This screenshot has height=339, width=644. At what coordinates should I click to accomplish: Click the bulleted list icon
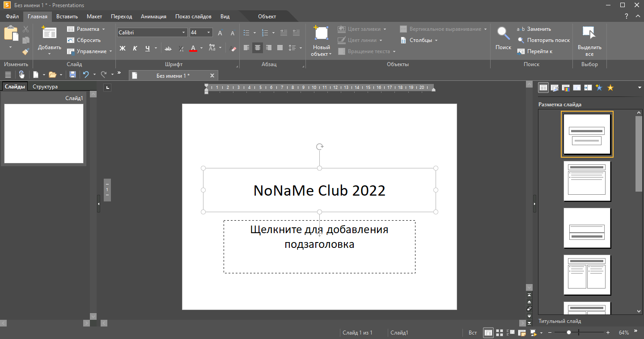pyautogui.click(x=246, y=33)
